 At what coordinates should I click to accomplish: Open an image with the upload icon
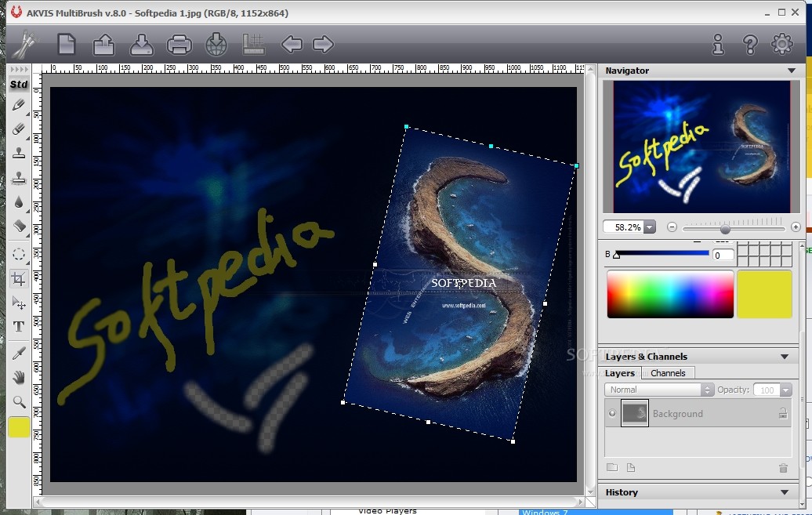pos(103,44)
